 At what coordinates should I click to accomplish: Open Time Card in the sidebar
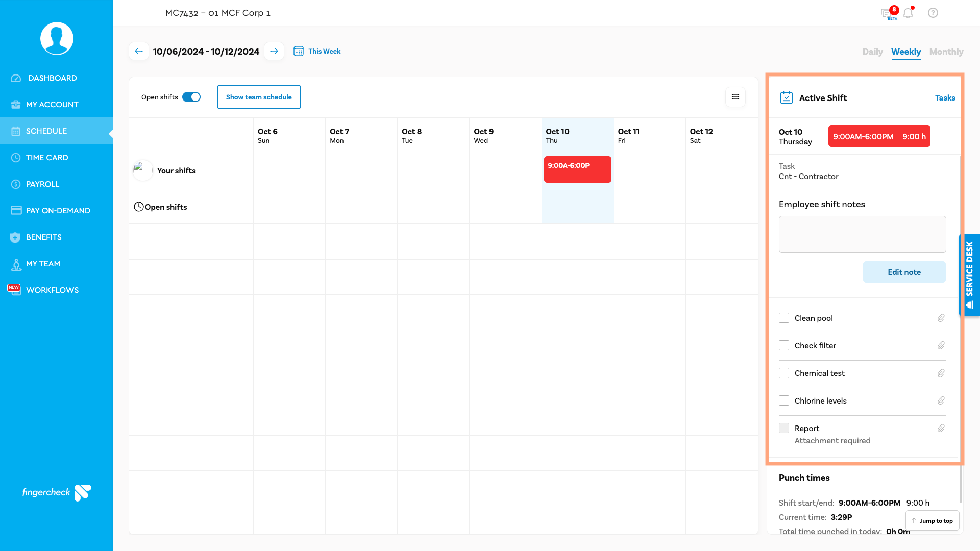click(47, 158)
